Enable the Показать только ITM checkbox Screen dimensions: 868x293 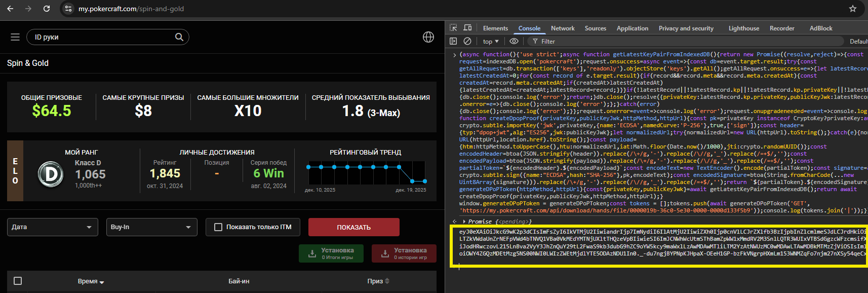(x=218, y=227)
